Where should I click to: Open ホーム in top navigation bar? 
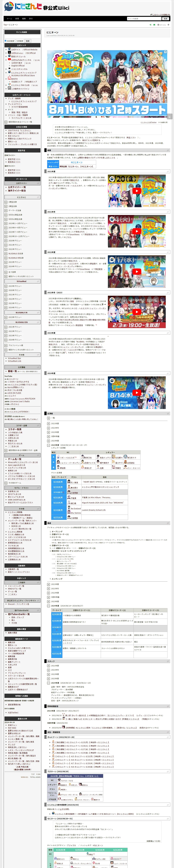tap(9, 19)
